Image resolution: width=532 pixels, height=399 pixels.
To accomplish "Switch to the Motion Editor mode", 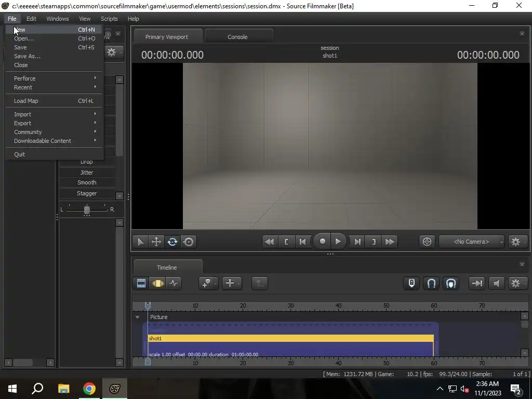I will pyautogui.click(x=157, y=283).
